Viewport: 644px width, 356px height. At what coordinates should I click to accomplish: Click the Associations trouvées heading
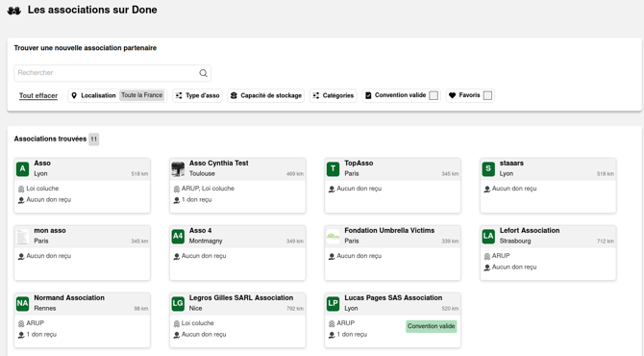click(50, 139)
